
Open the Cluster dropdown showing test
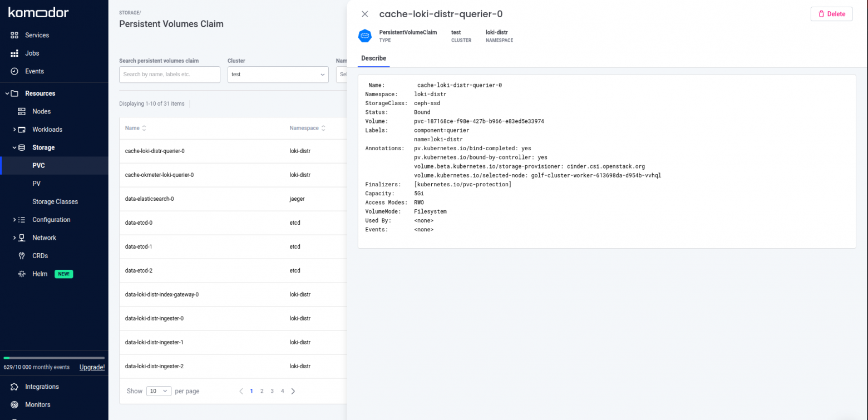[278, 75]
